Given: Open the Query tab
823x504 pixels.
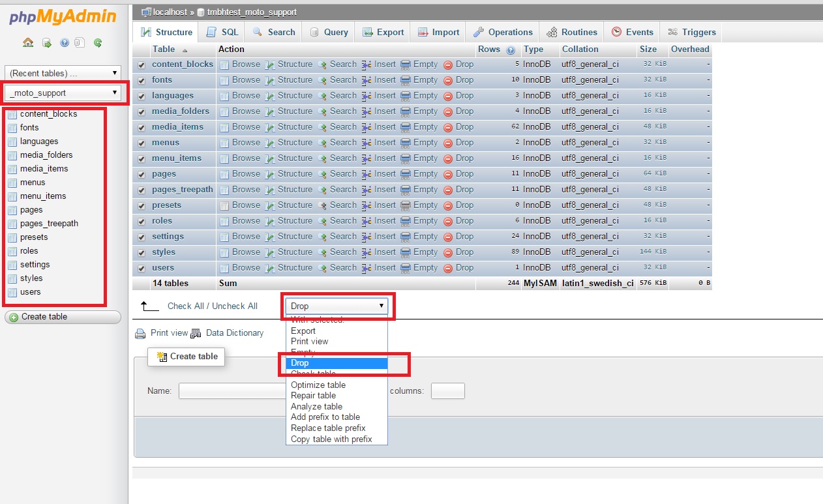Looking at the screenshot, I should 330,32.
